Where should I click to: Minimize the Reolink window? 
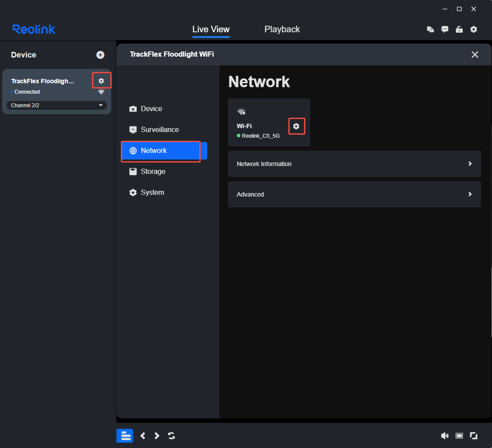coord(444,9)
